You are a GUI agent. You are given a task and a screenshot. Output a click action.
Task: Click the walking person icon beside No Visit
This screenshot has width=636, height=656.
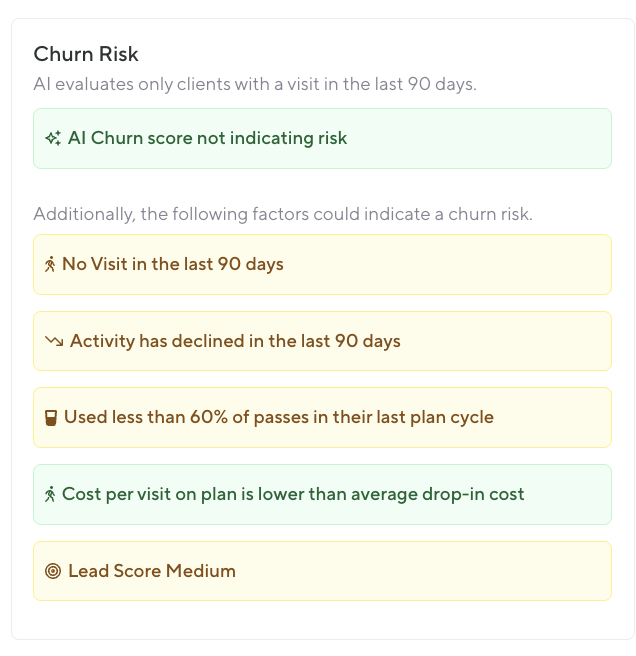tap(51, 265)
